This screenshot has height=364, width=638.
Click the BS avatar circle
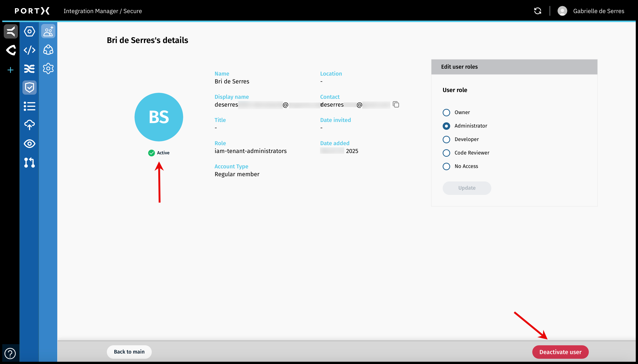coord(159,117)
